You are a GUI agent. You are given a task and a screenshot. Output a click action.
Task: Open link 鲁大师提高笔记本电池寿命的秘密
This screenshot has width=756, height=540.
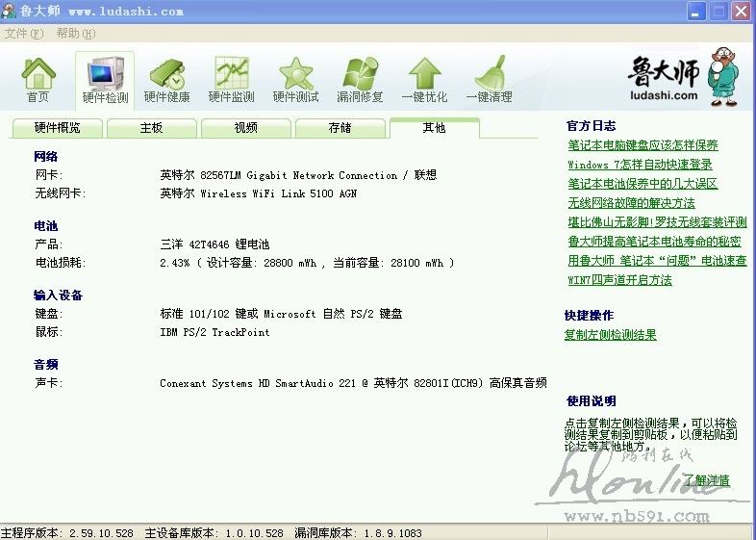pyautogui.click(x=654, y=242)
